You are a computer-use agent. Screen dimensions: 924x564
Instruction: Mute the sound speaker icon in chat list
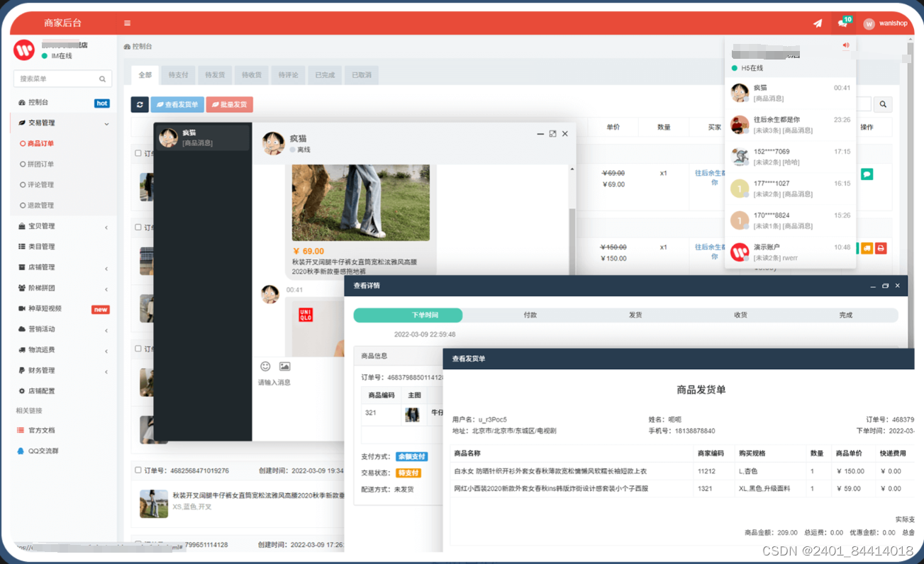(845, 45)
